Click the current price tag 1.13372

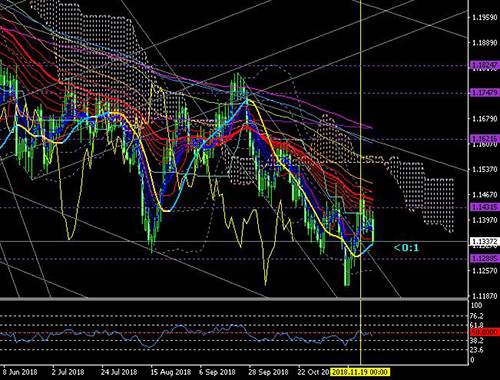tap(485, 241)
